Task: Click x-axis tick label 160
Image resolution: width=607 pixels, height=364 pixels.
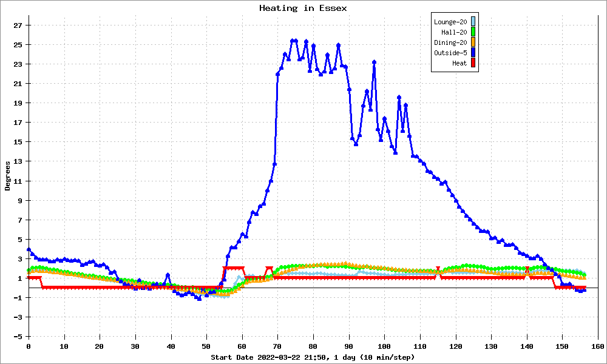Action: [x=598, y=346]
